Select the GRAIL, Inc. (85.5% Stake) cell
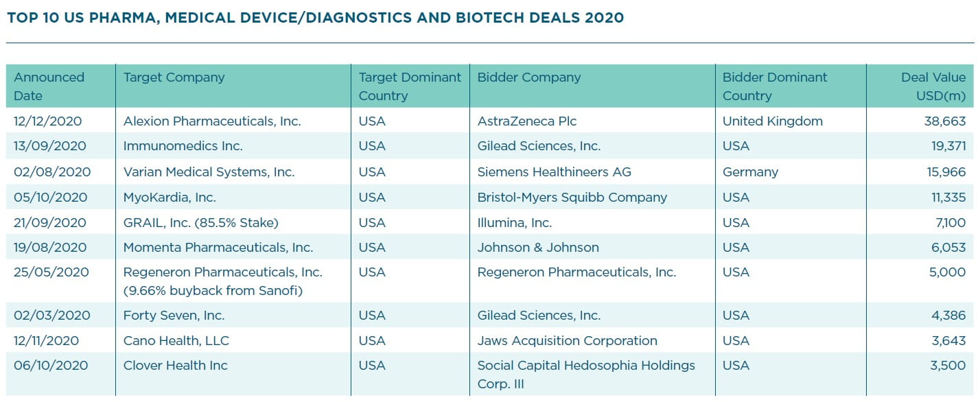 point(200,223)
